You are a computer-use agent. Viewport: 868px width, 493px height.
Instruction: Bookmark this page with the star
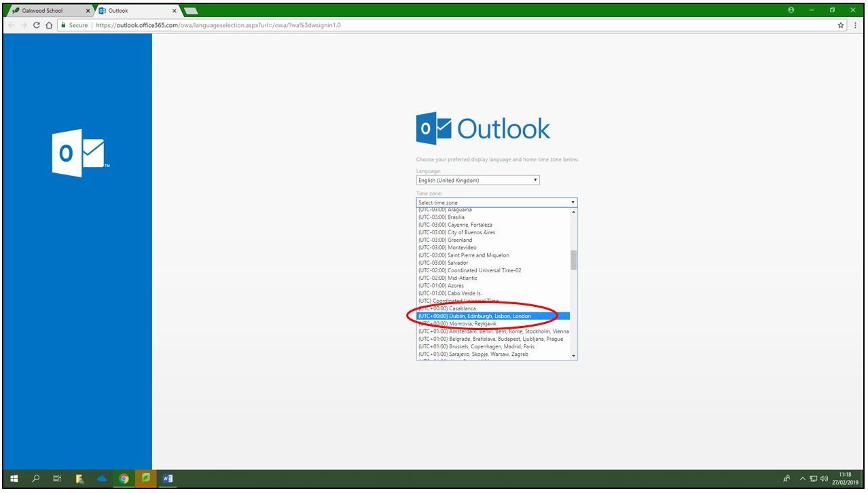pos(842,25)
